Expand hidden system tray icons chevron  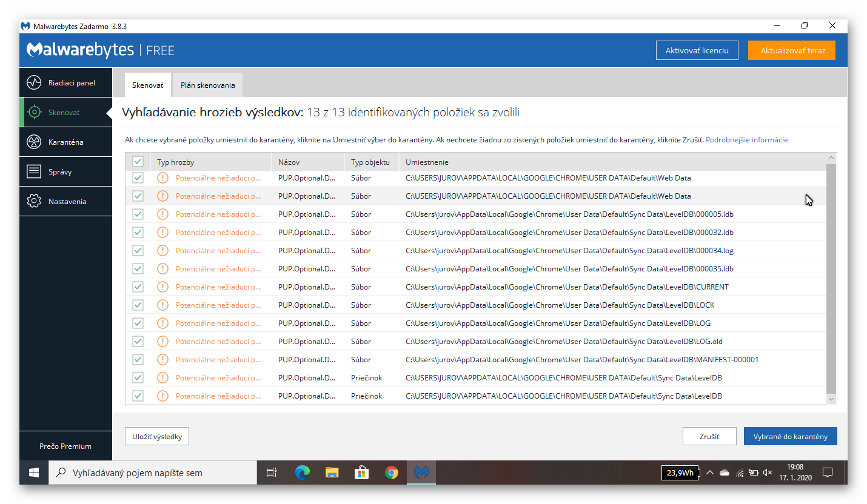point(709,472)
